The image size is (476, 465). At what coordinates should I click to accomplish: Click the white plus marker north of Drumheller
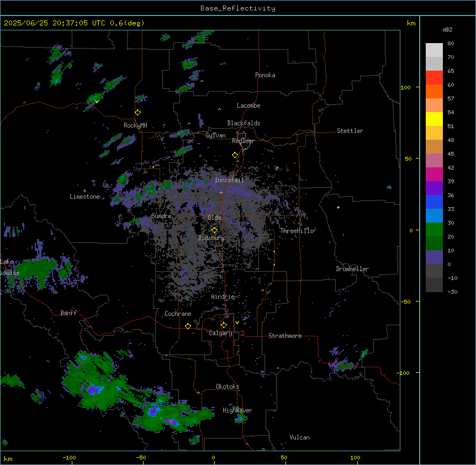tap(338, 207)
